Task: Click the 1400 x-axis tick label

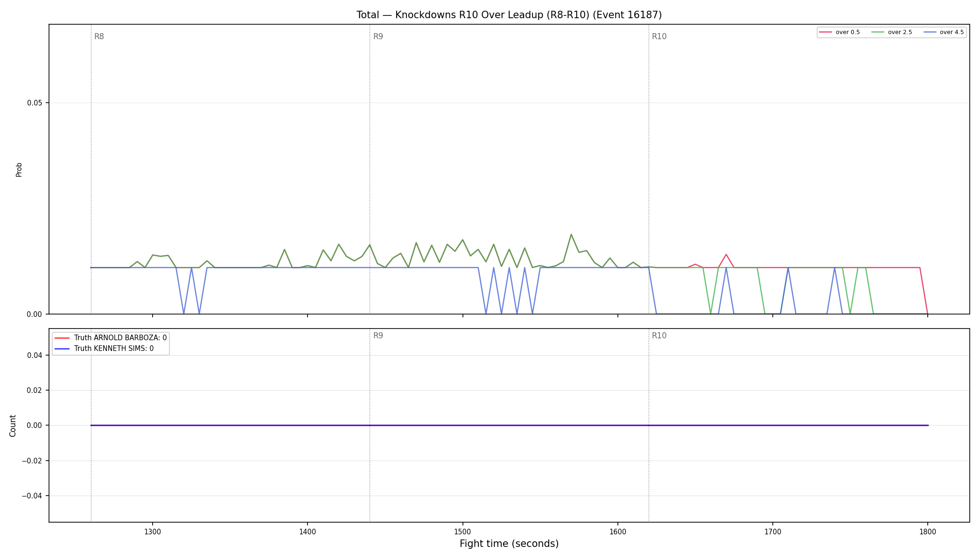Action: point(308,532)
